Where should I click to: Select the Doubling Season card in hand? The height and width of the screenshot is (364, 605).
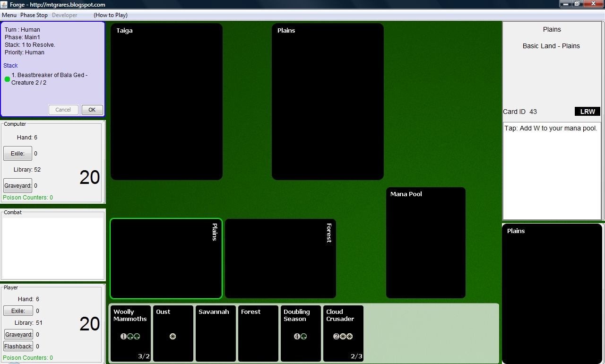(x=301, y=333)
